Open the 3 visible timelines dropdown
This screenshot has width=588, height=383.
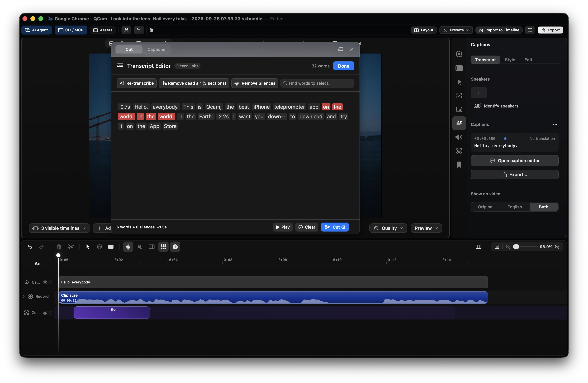59,228
